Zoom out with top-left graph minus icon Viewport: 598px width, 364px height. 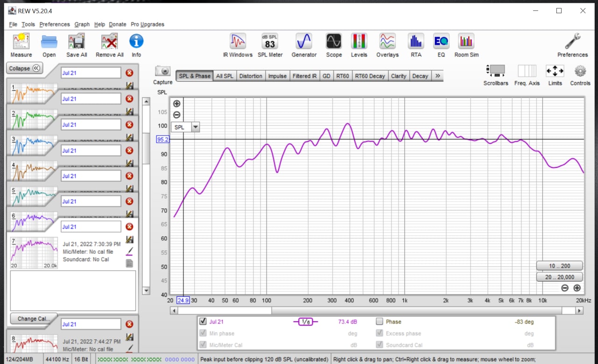(177, 115)
